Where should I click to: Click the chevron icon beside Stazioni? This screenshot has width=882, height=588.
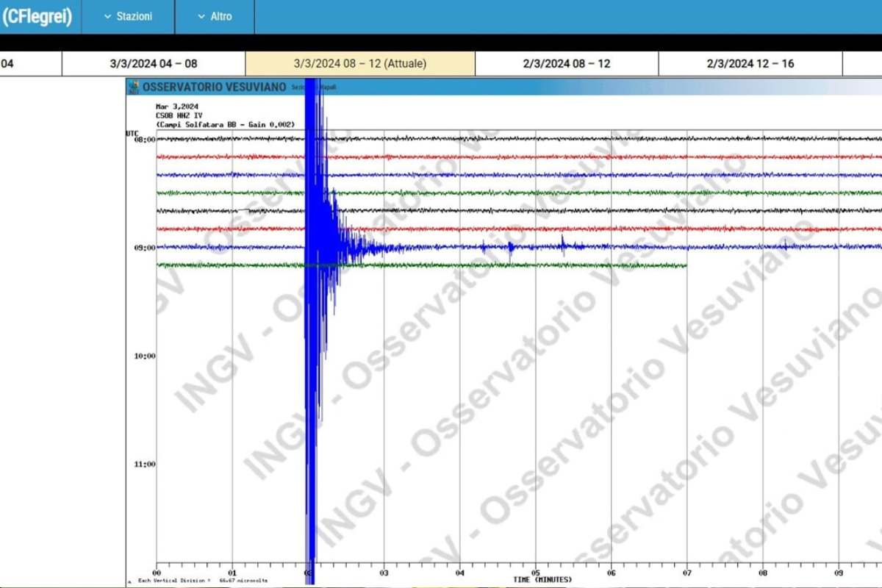coord(107,16)
